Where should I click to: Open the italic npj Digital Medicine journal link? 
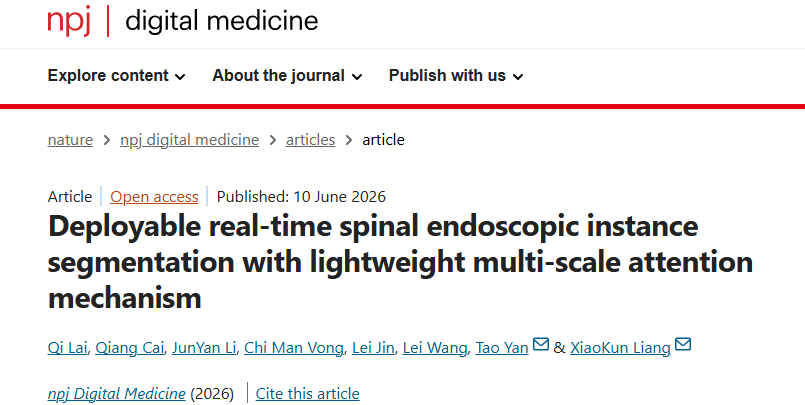(x=117, y=394)
